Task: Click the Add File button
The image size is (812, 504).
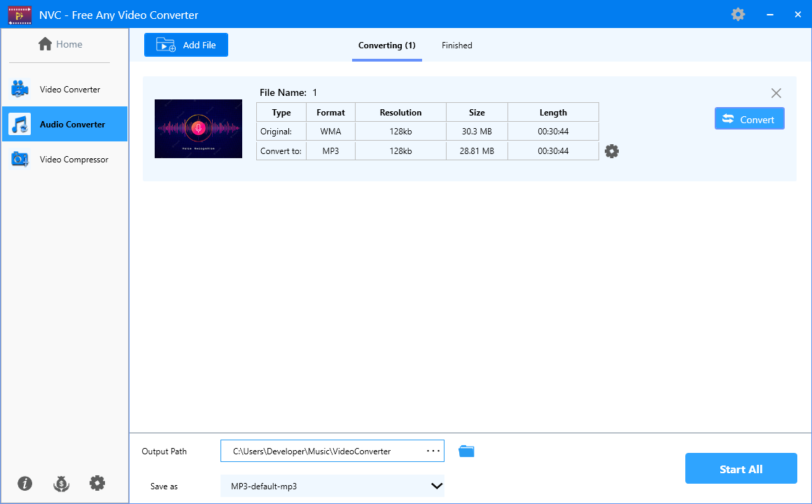Action: click(186, 45)
